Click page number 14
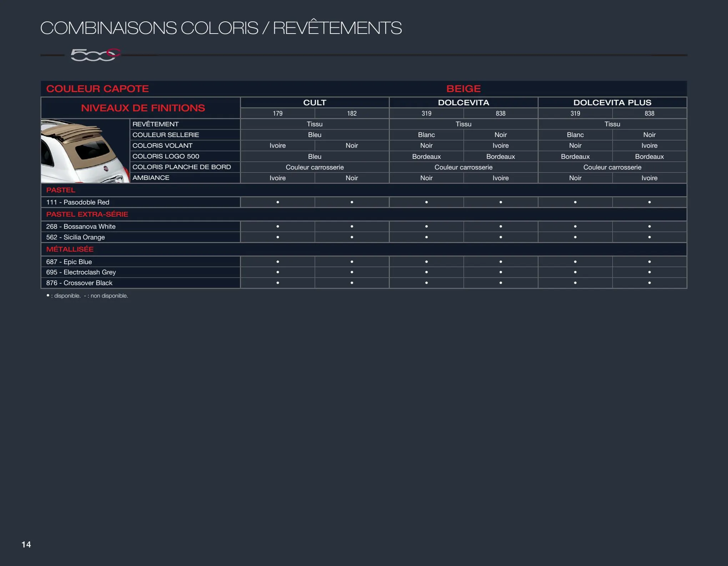728x566 pixels. (26, 544)
